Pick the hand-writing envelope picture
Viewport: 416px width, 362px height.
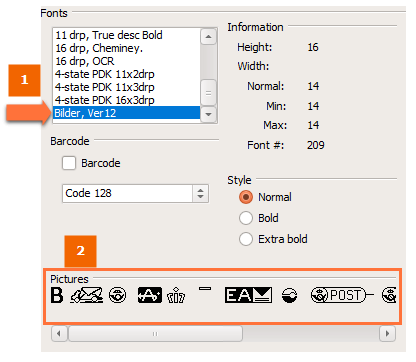click(86, 295)
